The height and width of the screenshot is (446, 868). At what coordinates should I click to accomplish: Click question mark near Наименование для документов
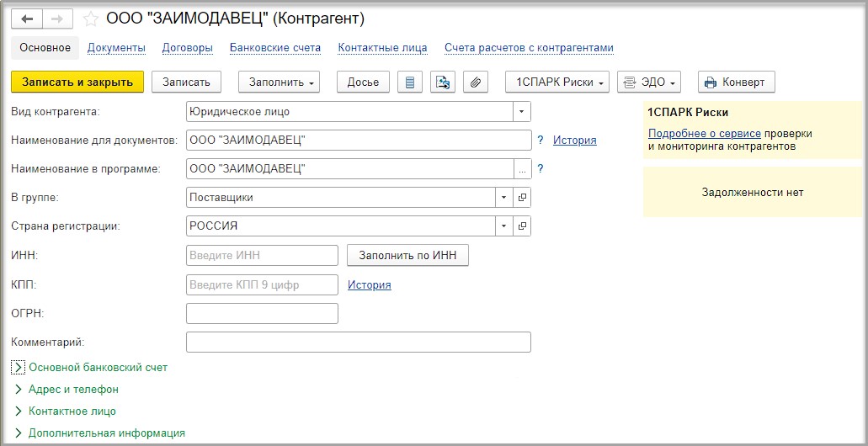[x=541, y=140]
